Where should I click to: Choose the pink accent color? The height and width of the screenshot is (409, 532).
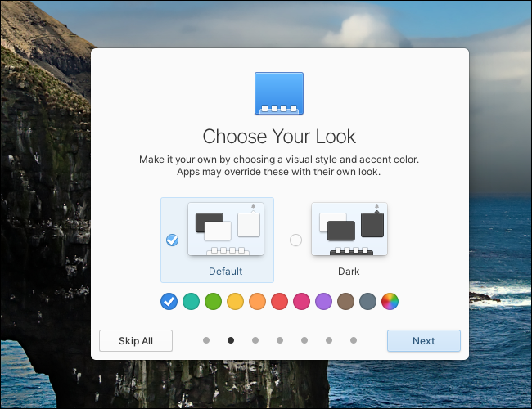(x=302, y=301)
